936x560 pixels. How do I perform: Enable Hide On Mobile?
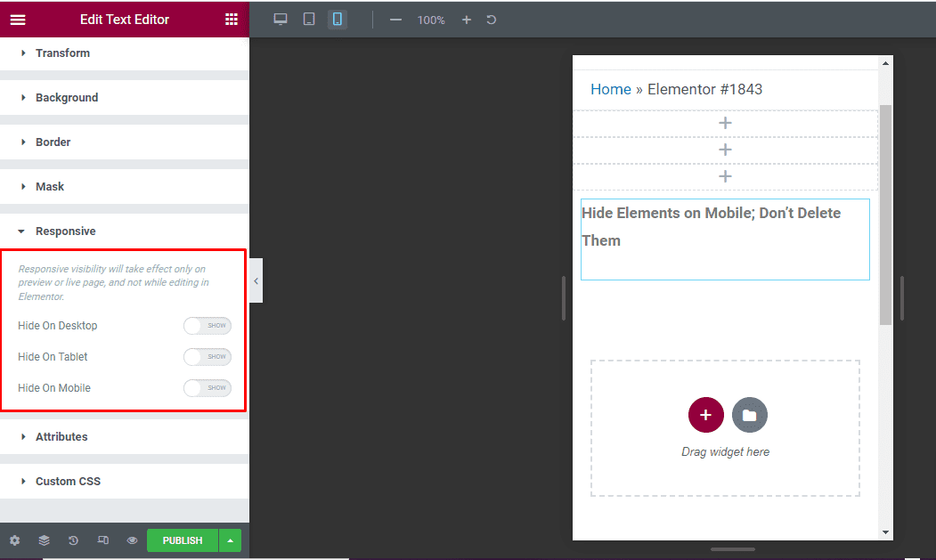click(207, 387)
